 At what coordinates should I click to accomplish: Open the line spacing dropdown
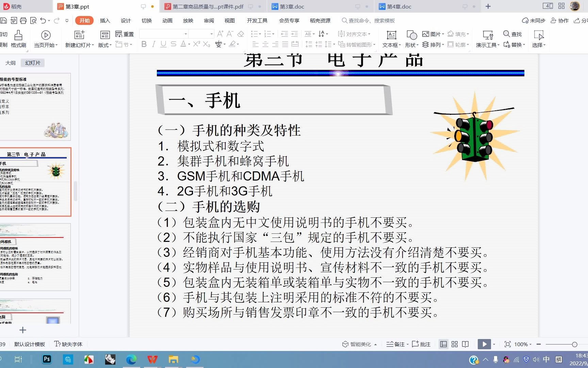[x=329, y=44]
